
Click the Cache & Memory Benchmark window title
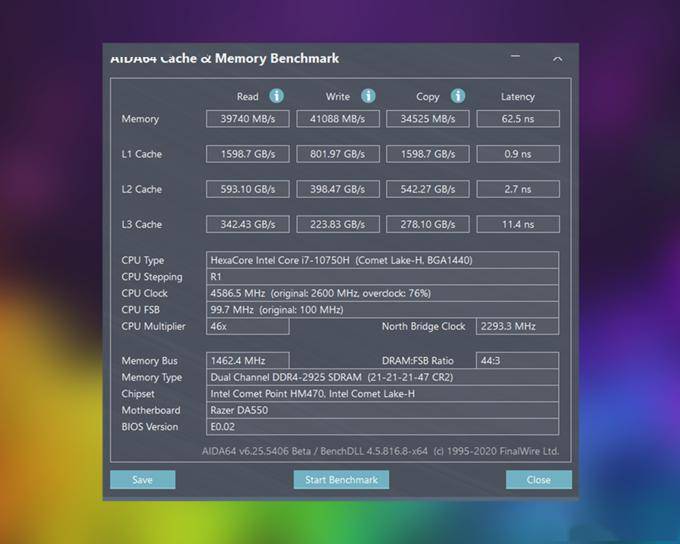click(x=225, y=59)
